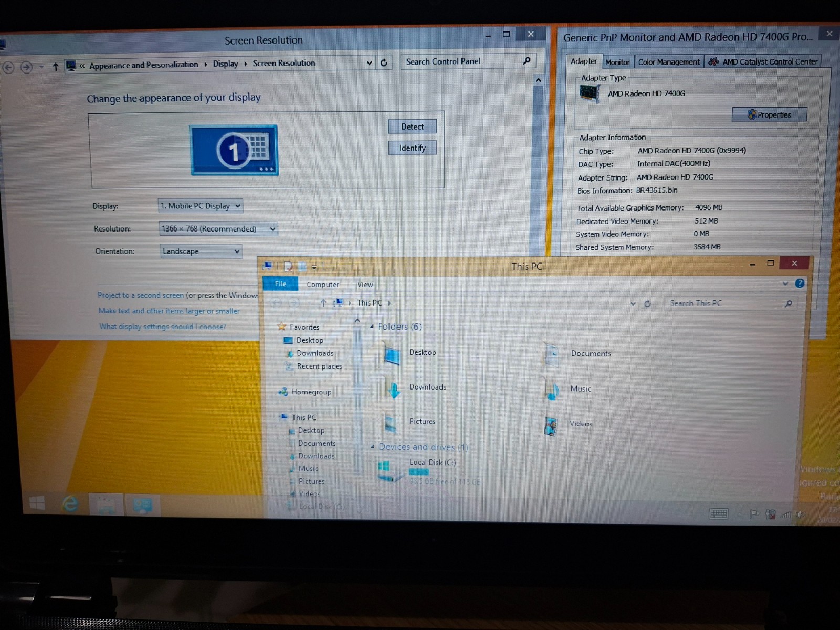Open the Documents folder icon
840x630 pixels.
point(551,354)
